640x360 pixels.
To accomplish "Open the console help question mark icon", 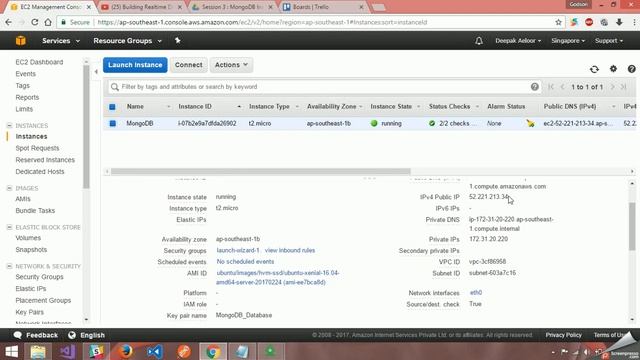I will pos(631,69).
